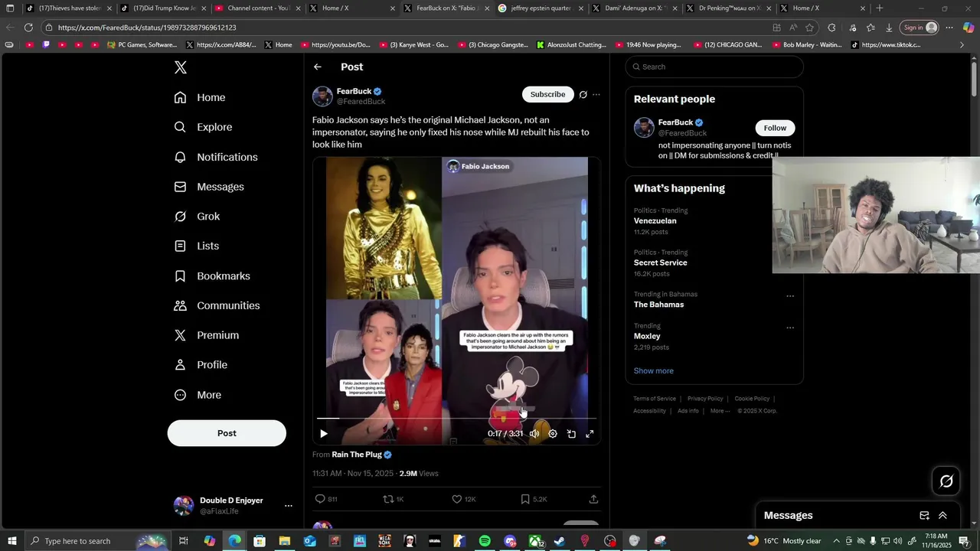Click repost icon with 1K
The height and width of the screenshot is (551, 980).
point(388,499)
